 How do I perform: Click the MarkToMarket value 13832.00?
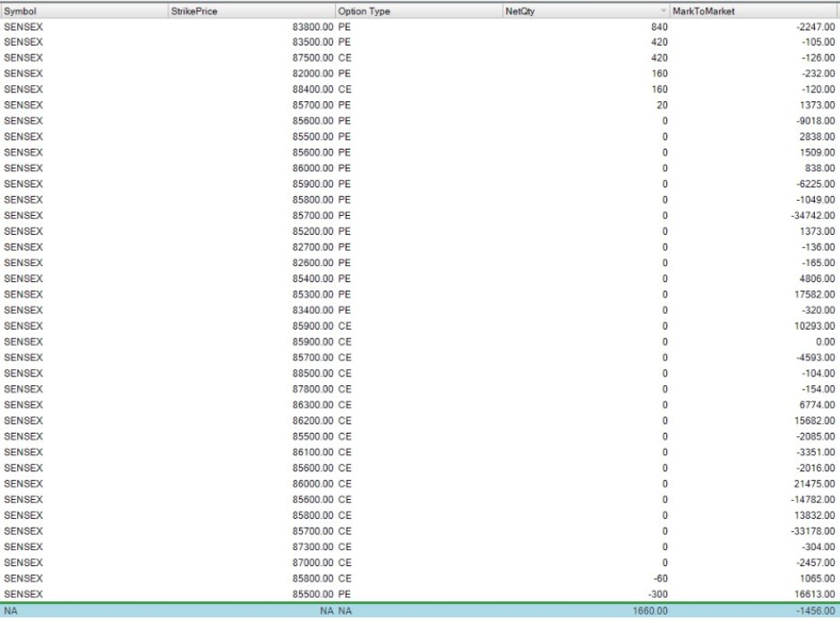(814, 515)
